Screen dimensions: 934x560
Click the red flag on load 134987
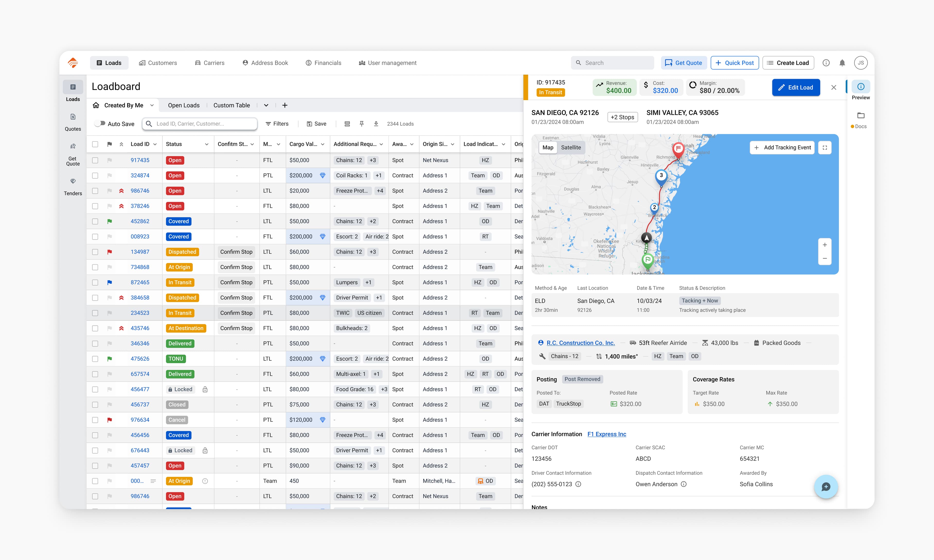pyautogui.click(x=109, y=252)
